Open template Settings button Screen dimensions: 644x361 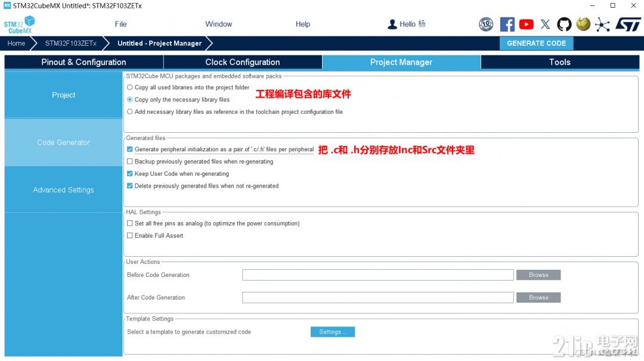pos(333,332)
